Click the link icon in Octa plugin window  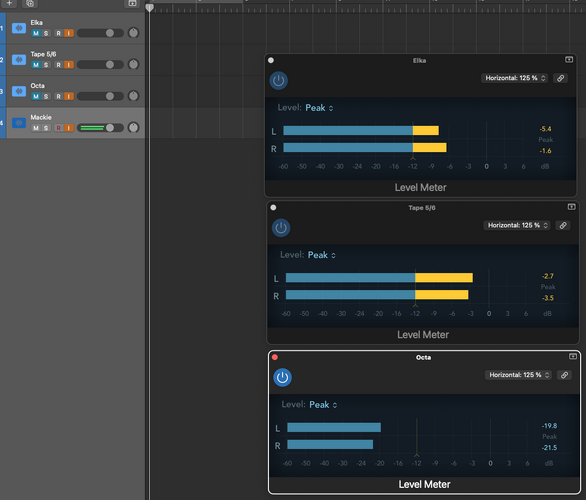(564, 375)
